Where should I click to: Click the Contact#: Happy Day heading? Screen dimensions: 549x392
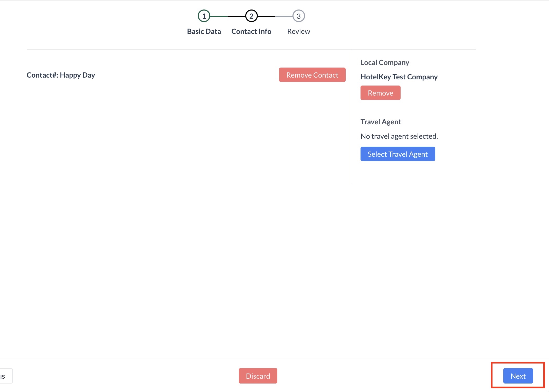point(61,75)
